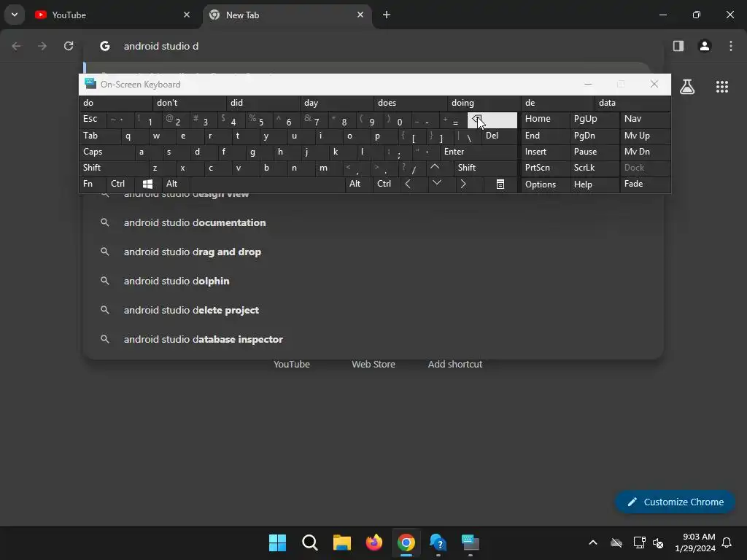Click Web Store shortcut label
This screenshot has width=747, height=560.
tap(373, 365)
